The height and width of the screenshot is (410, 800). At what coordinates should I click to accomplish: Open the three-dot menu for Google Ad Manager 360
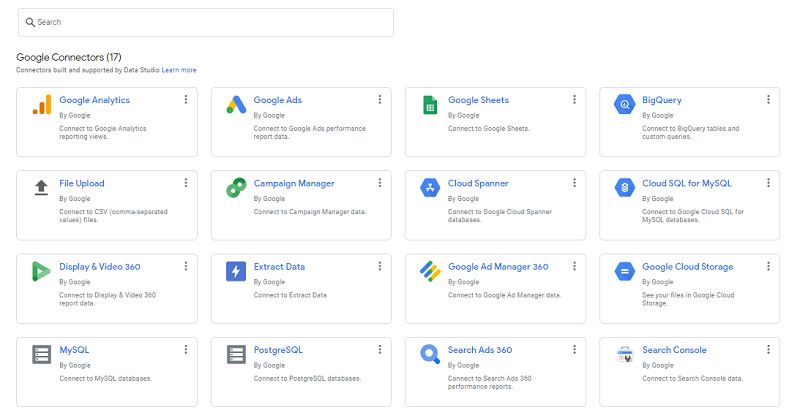click(574, 266)
